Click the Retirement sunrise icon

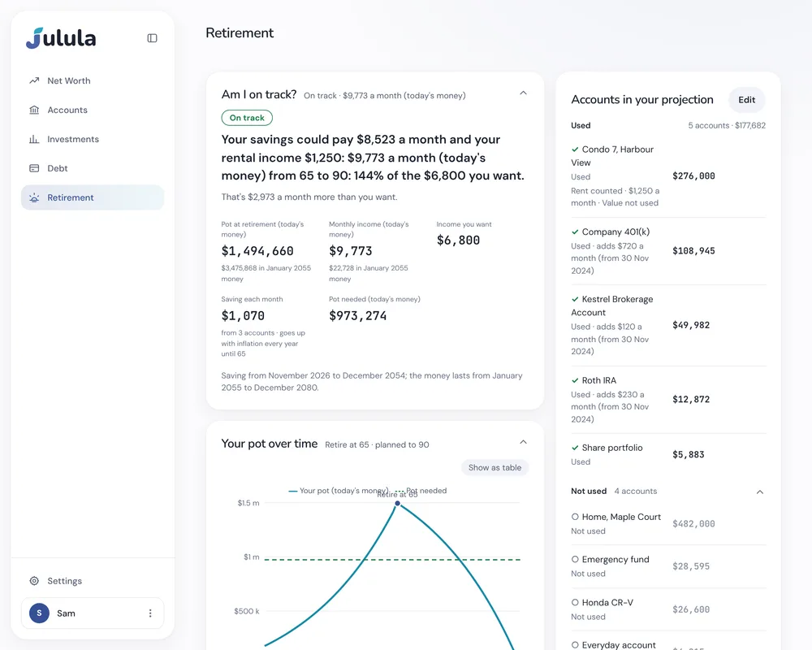tap(34, 197)
